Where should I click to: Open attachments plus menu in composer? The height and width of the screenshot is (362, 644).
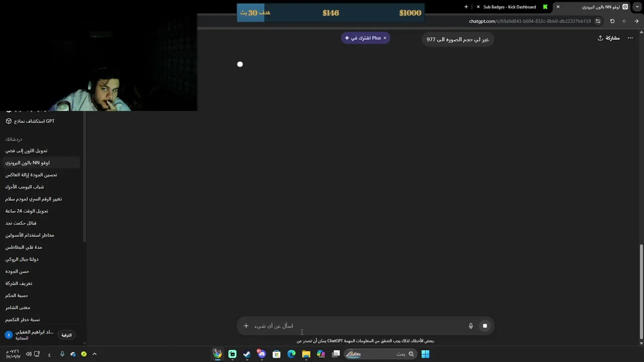tap(246, 326)
